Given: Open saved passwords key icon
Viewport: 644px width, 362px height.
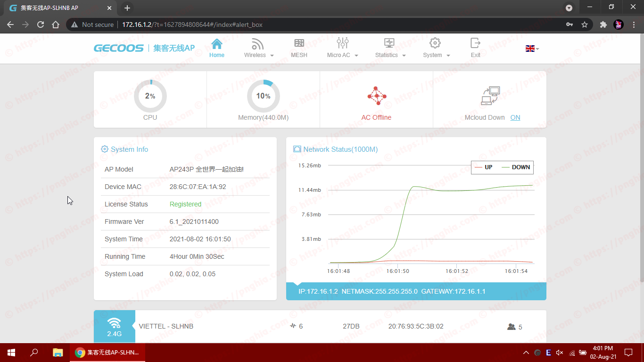Looking at the screenshot, I should pos(570,25).
